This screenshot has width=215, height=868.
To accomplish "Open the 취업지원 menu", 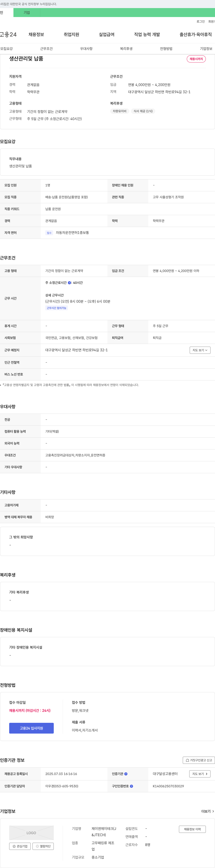I will [x=71, y=34].
